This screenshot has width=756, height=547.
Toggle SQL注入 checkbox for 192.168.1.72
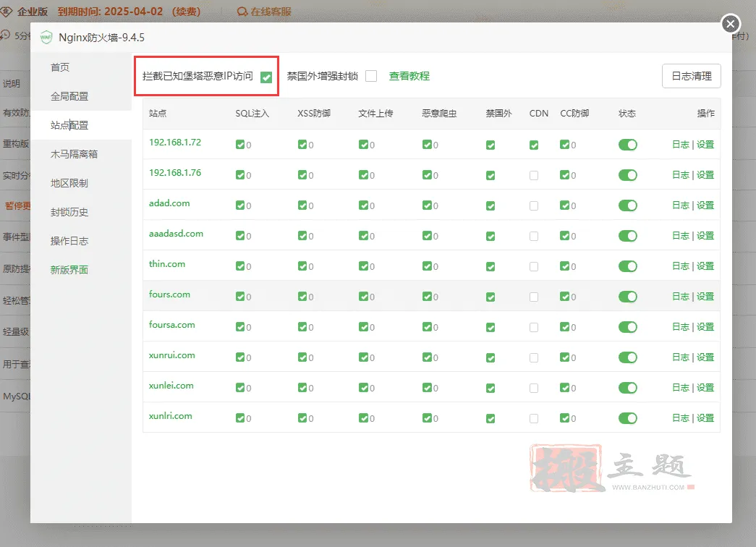pos(240,144)
